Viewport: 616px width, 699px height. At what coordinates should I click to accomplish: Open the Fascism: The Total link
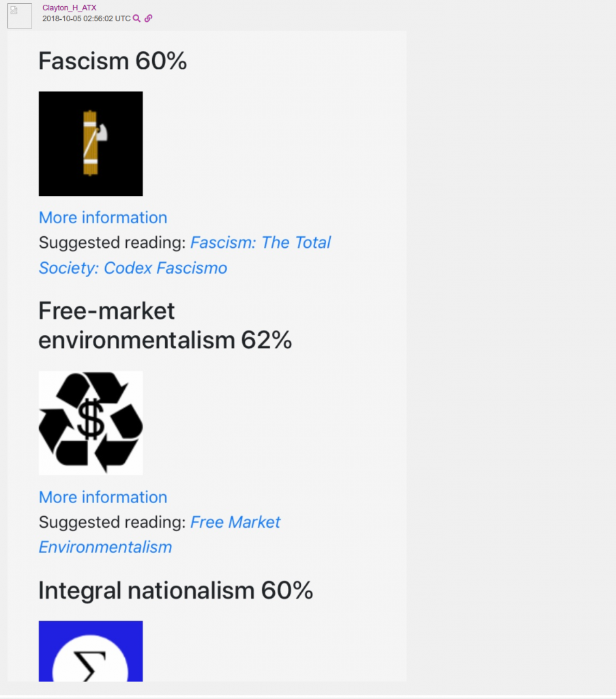click(261, 242)
